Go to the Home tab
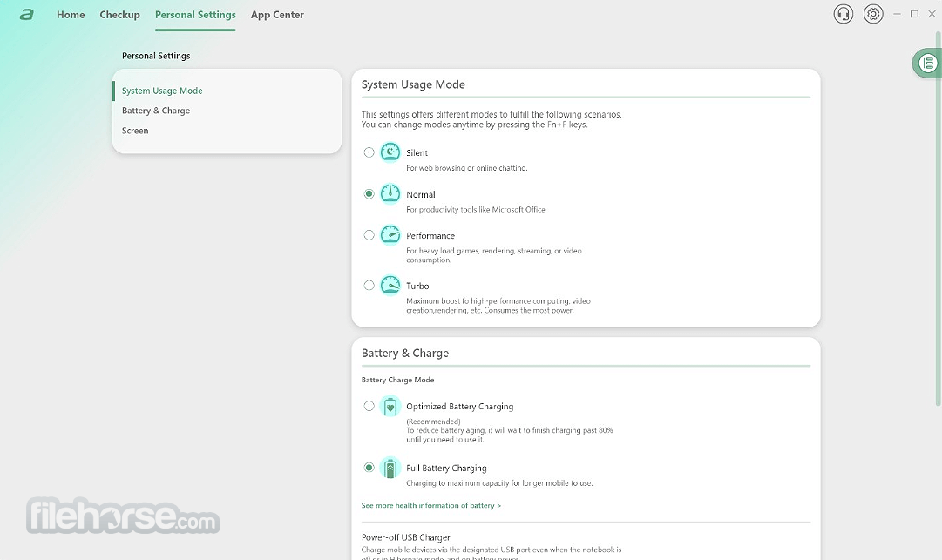 (71, 15)
